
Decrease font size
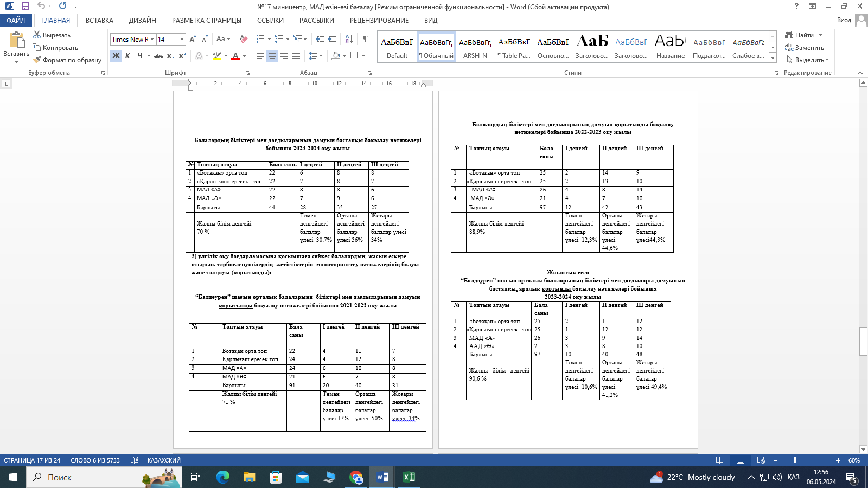click(205, 39)
